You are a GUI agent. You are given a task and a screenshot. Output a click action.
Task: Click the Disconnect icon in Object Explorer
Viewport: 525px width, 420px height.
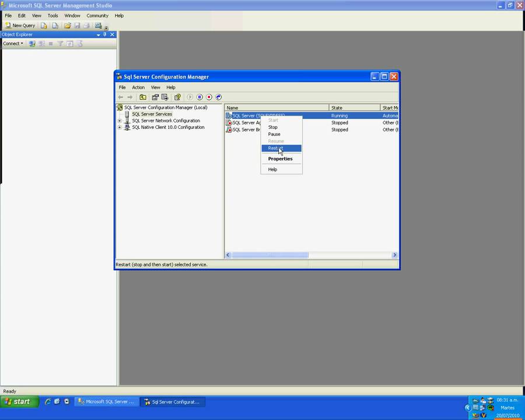[x=41, y=44]
